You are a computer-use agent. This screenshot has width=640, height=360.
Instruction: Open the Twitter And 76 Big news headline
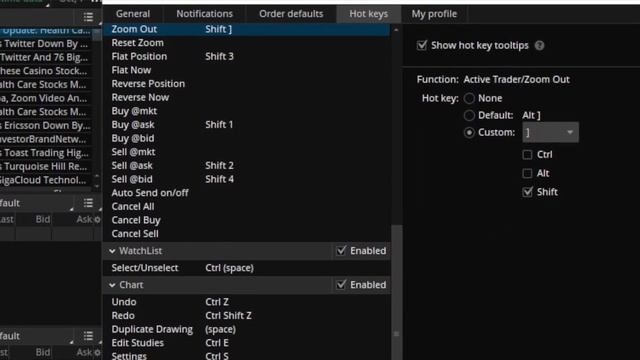tap(45, 57)
